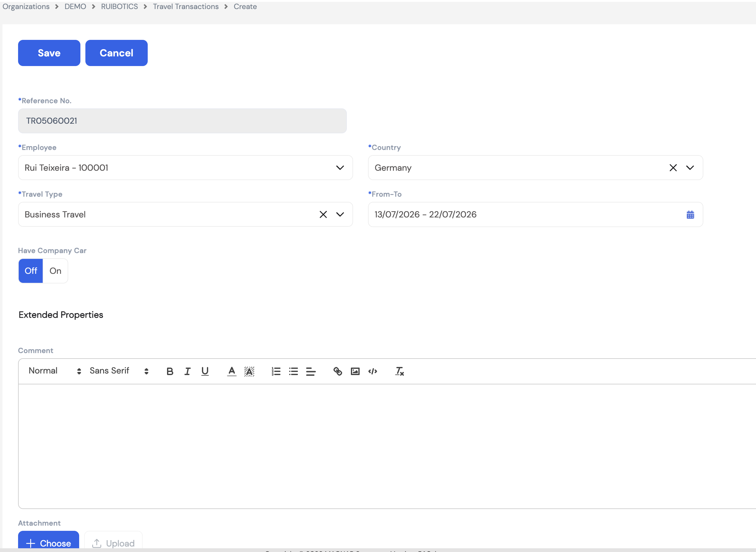Click the From-To date range field
The width and height of the screenshot is (756, 552).
535,215
